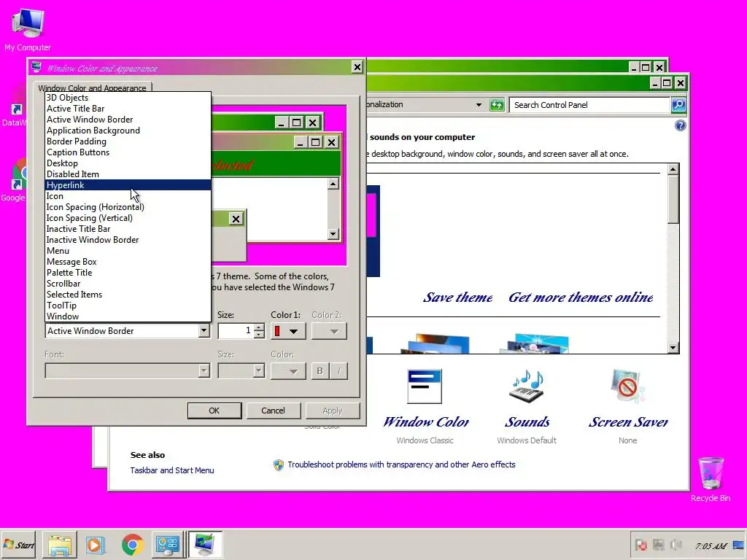
Task: Increase item Size with the up spinner
Action: pyautogui.click(x=259, y=327)
